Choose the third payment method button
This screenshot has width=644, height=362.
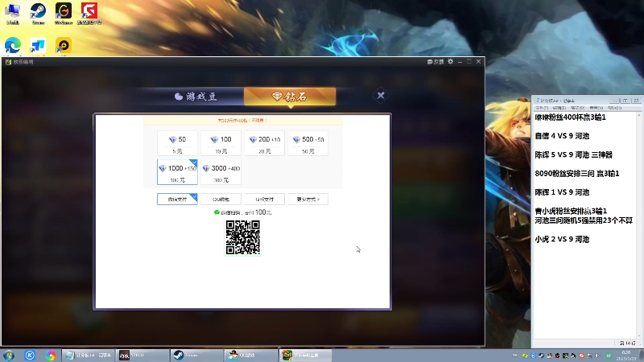pyautogui.click(x=265, y=199)
